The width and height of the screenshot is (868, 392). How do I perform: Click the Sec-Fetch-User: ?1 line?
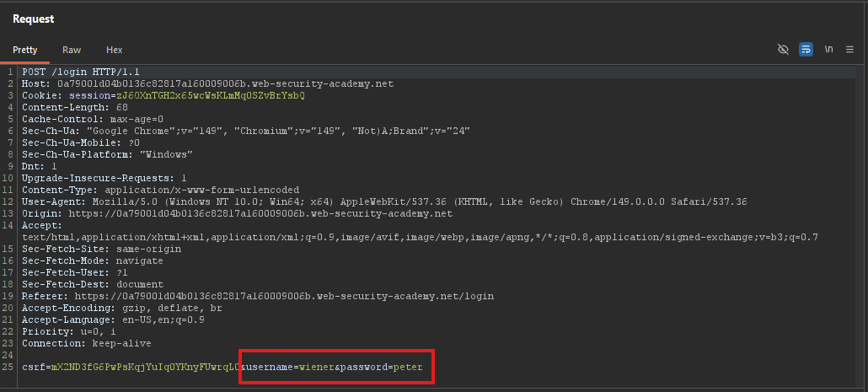point(75,272)
